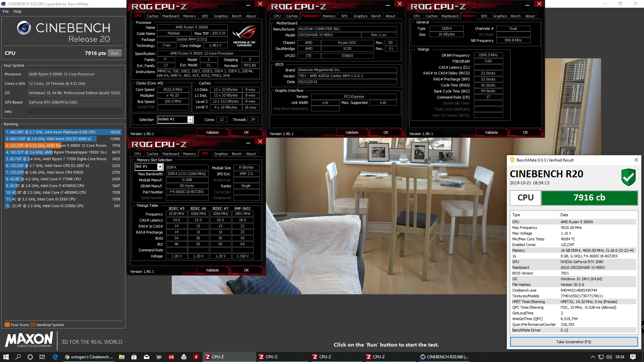This screenshot has width=644, height=362.
Task: Open the red lightning bolt taskbar app
Action: click(196, 357)
